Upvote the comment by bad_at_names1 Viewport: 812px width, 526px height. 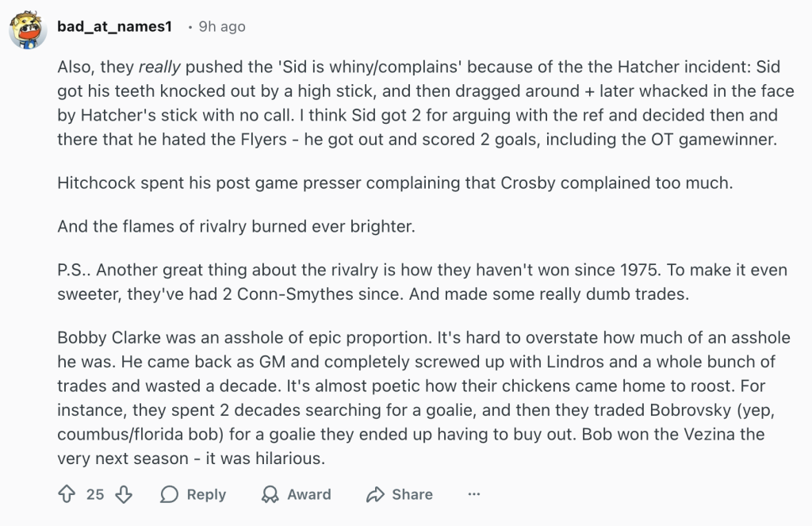(67, 494)
